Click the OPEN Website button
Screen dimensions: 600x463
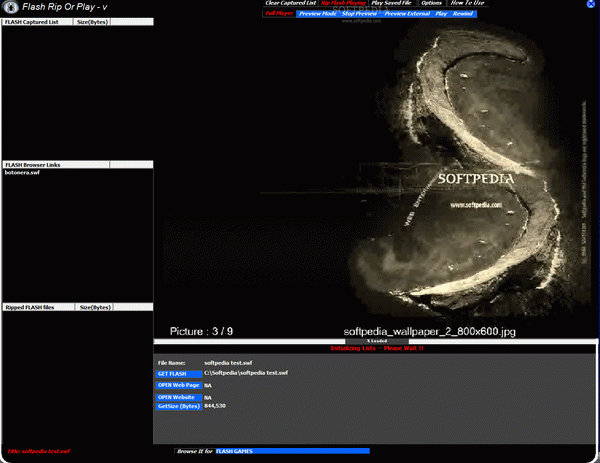(x=179, y=398)
